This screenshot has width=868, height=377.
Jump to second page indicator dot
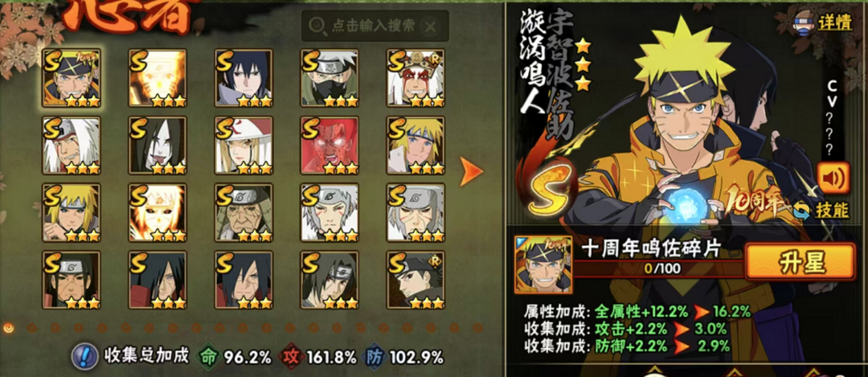[x=32, y=328]
